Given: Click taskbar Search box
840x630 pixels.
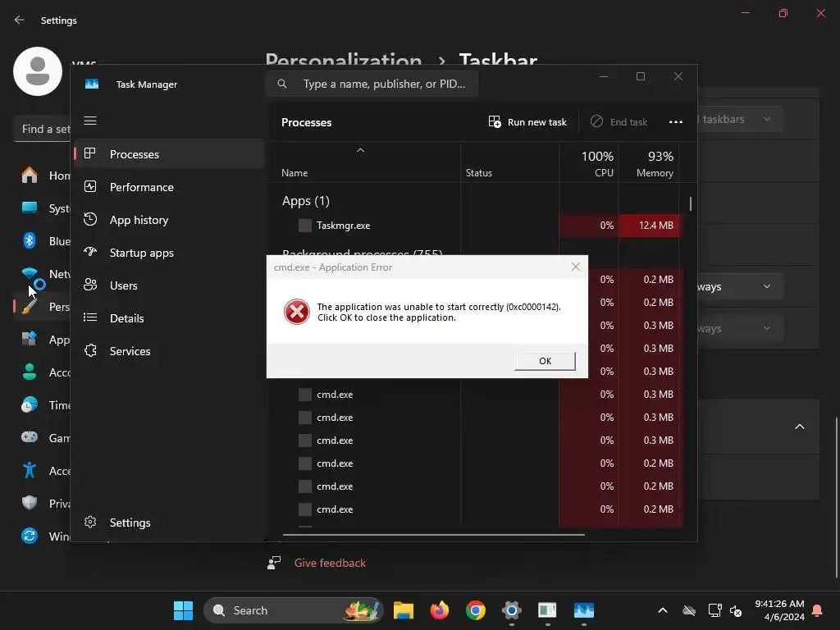Looking at the screenshot, I should point(293,610).
